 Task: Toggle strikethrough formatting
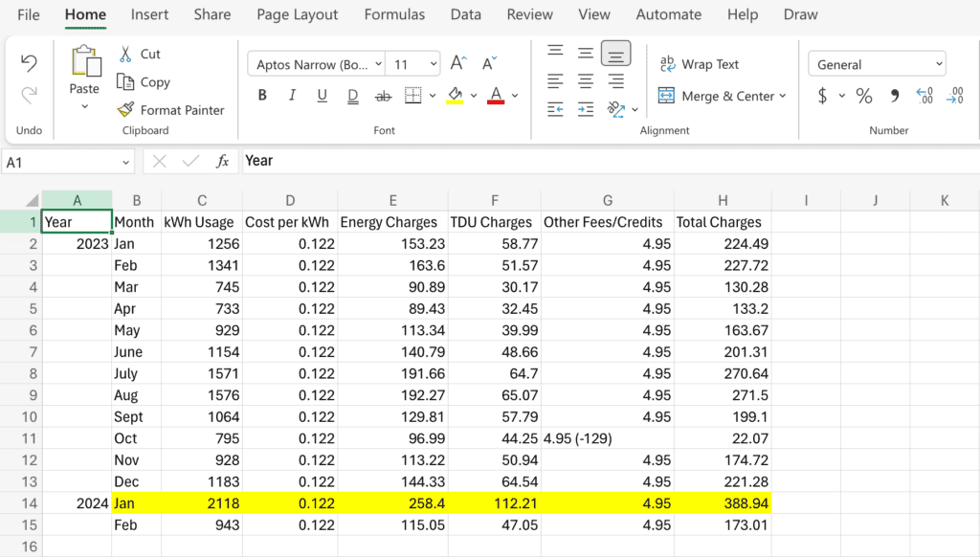click(x=382, y=95)
